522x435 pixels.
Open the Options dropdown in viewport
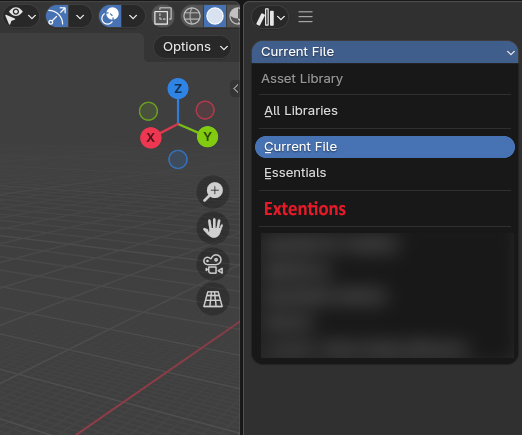pos(193,47)
